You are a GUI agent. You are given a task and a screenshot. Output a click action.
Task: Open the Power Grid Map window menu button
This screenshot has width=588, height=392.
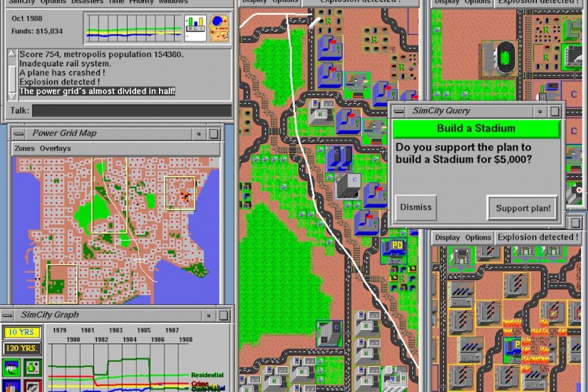19,133
